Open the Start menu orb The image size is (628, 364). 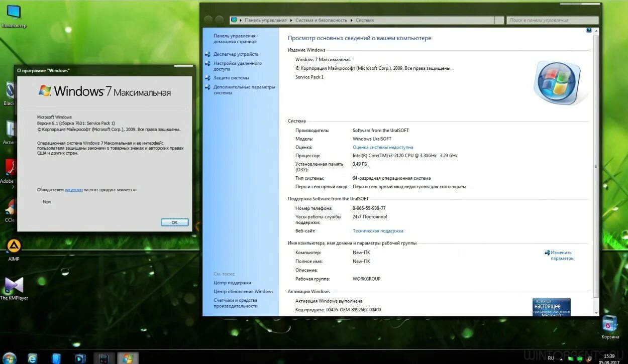point(9,357)
